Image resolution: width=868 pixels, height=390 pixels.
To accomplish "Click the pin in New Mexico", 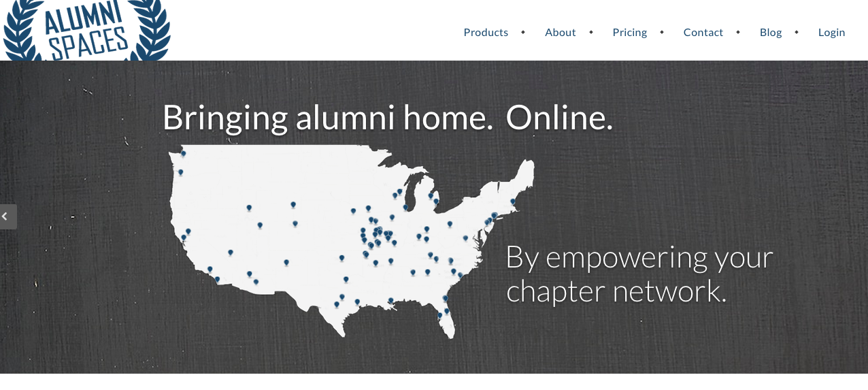I will [x=286, y=262].
